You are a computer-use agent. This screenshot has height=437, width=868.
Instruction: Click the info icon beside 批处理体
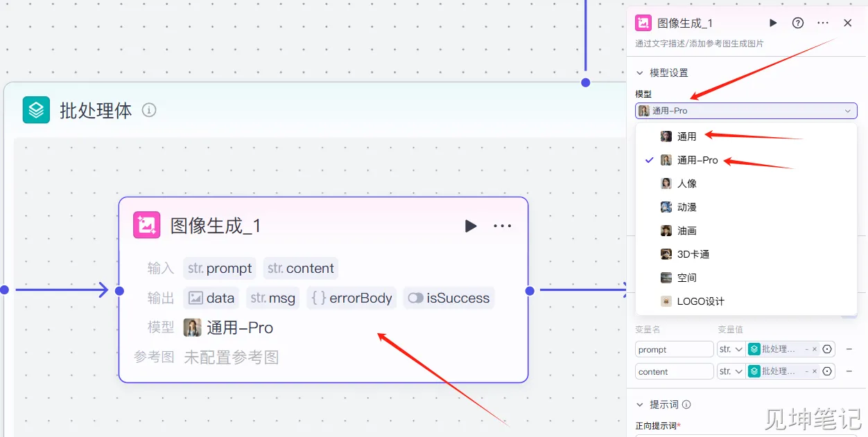click(x=149, y=110)
